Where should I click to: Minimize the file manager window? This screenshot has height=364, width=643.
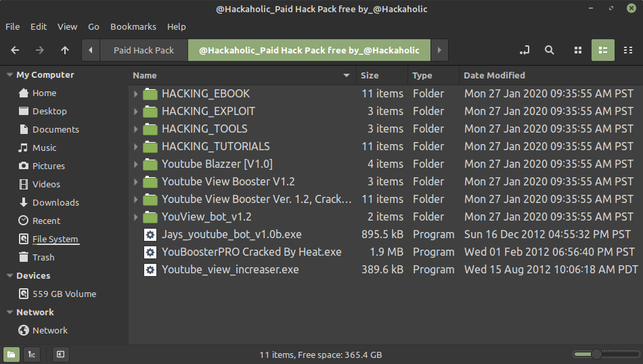591,8
